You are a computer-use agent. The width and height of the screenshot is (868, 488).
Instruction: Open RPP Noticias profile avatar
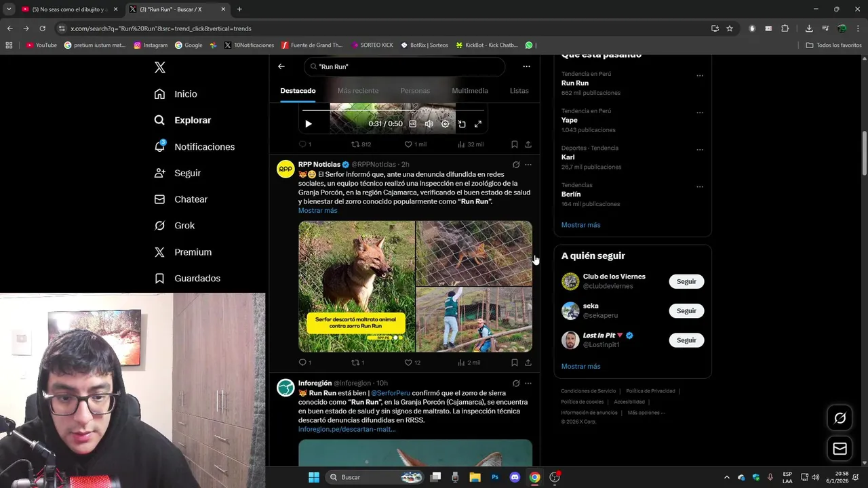coord(285,169)
